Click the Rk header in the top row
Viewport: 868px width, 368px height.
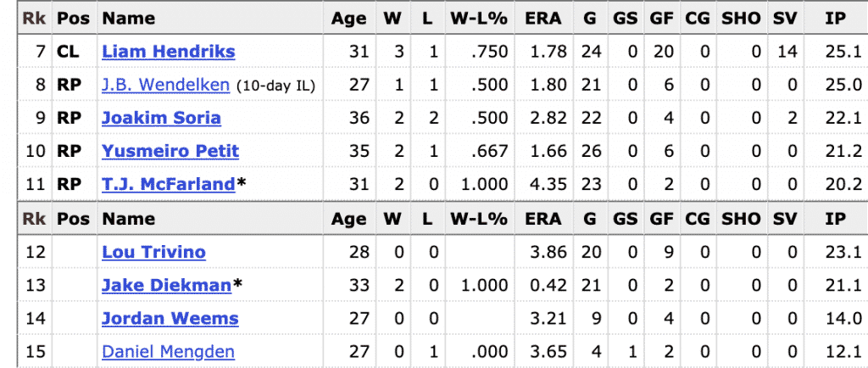[34, 18]
